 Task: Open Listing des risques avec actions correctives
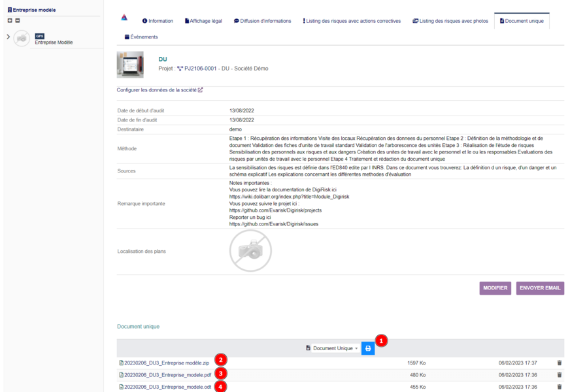click(352, 21)
